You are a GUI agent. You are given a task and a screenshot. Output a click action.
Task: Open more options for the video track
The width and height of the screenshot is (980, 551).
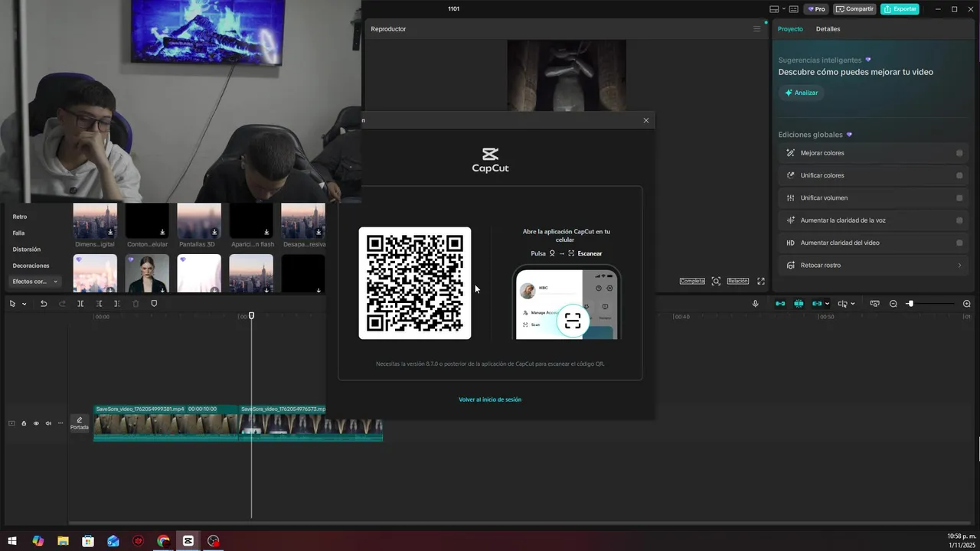coord(60,423)
